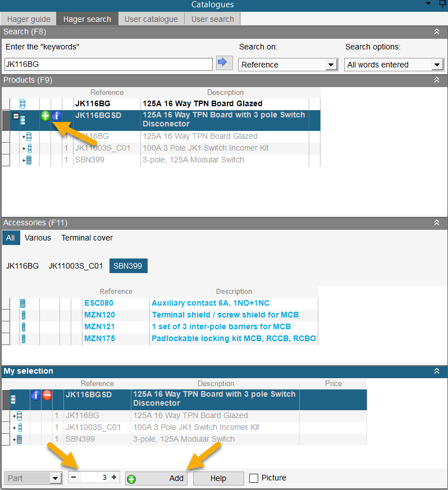Expand JK116BG child node under products
The height and width of the screenshot is (490, 448).
coord(24,137)
